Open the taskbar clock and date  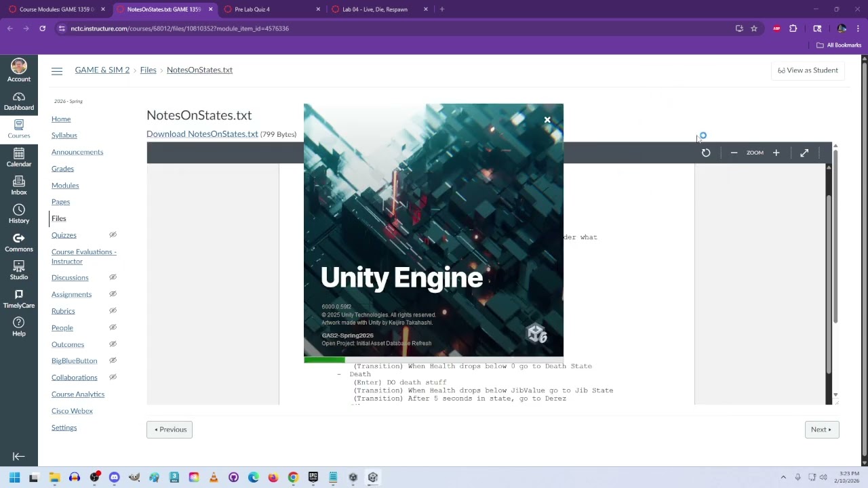coord(847,477)
